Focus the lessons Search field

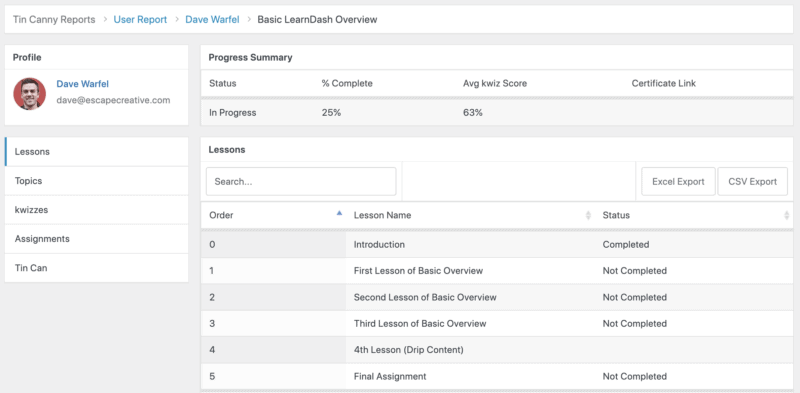[301, 181]
